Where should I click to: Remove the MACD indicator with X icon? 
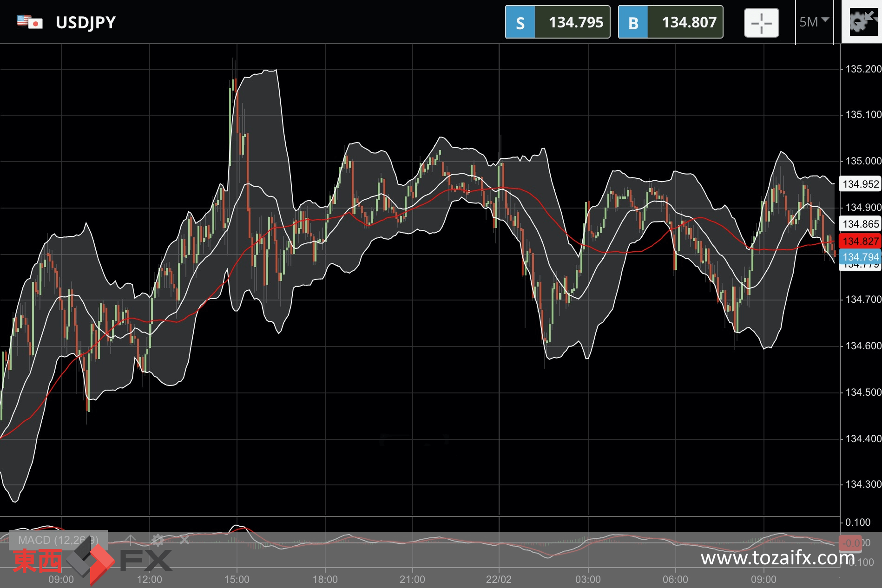pyautogui.click(x=184, y=540)
